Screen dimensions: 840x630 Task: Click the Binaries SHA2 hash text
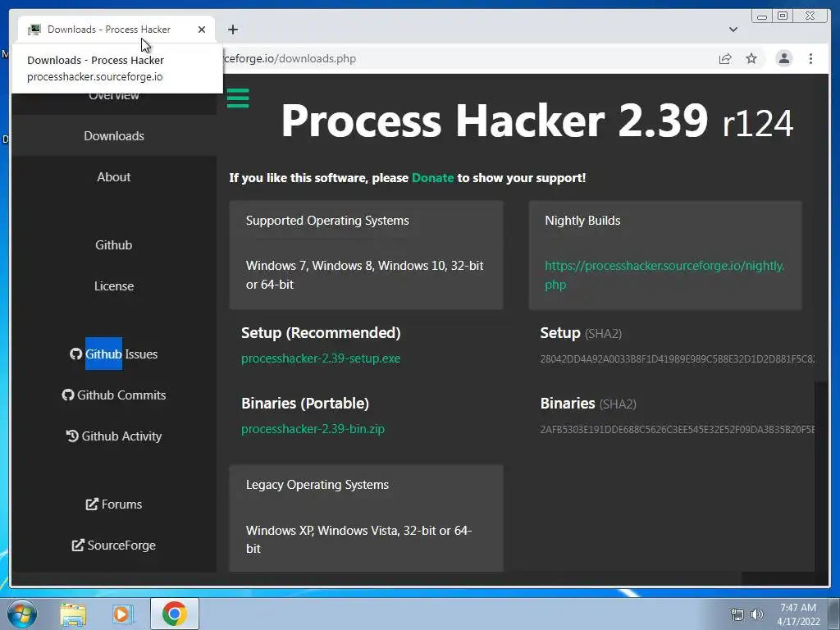click(x=677, y=430)
